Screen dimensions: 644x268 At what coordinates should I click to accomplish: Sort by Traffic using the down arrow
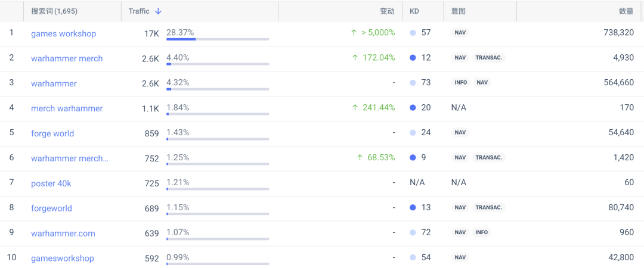[x=158, y=11]
